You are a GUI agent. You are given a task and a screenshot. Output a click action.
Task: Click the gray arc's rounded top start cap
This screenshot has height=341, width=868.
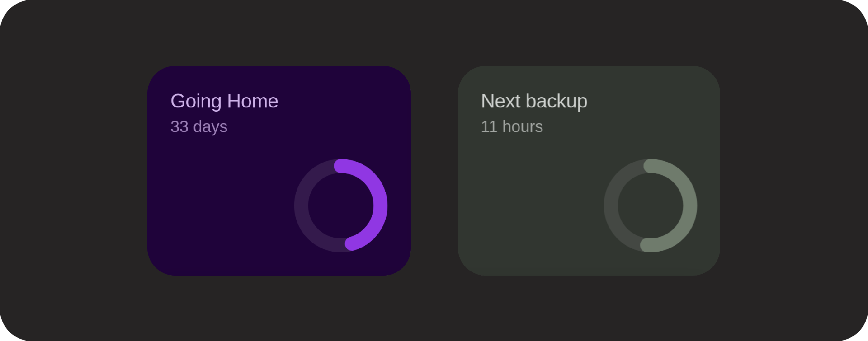[651, 166]
